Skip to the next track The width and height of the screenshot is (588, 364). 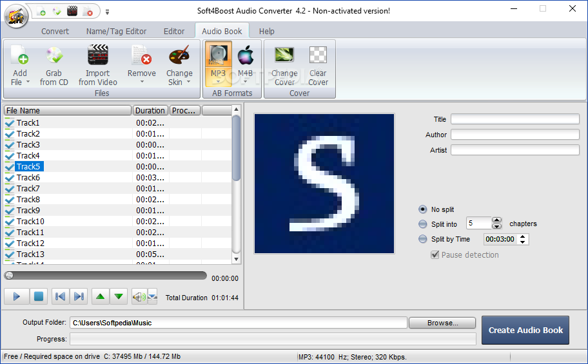(x=79, y=296)
